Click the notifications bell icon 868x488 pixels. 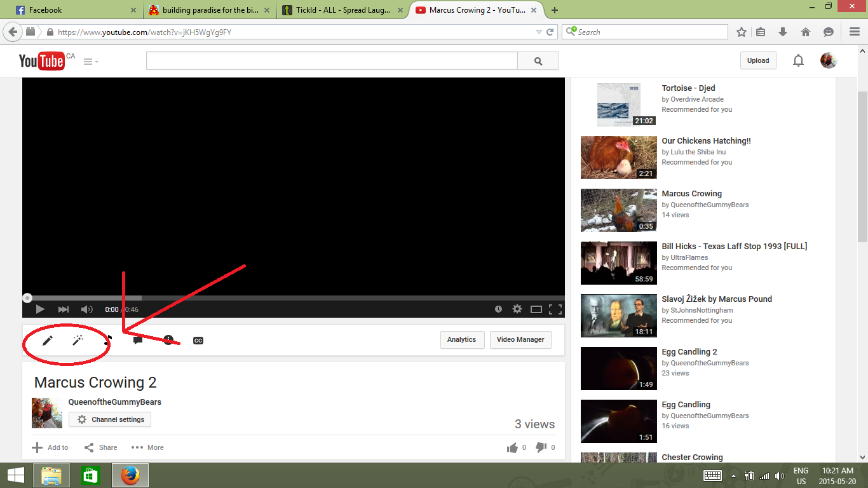coord(798,61)
